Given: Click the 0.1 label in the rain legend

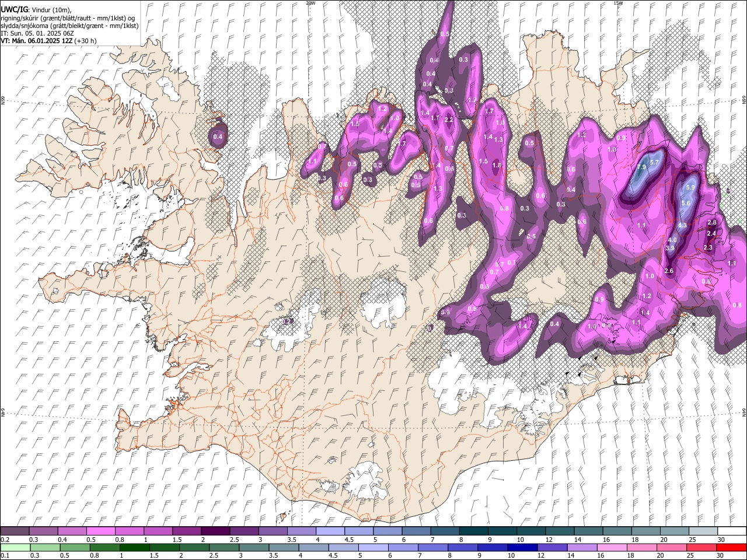Looking at the screenshot, I should [5, 555].
